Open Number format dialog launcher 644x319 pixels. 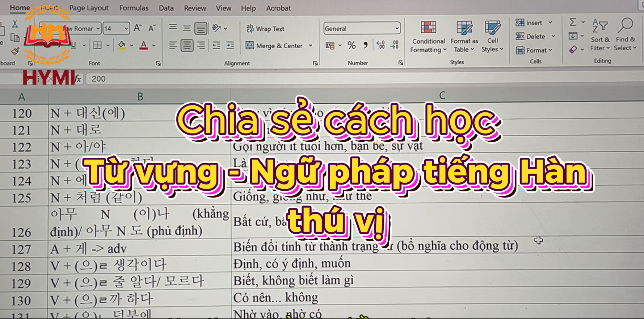(x=401, y=63)
